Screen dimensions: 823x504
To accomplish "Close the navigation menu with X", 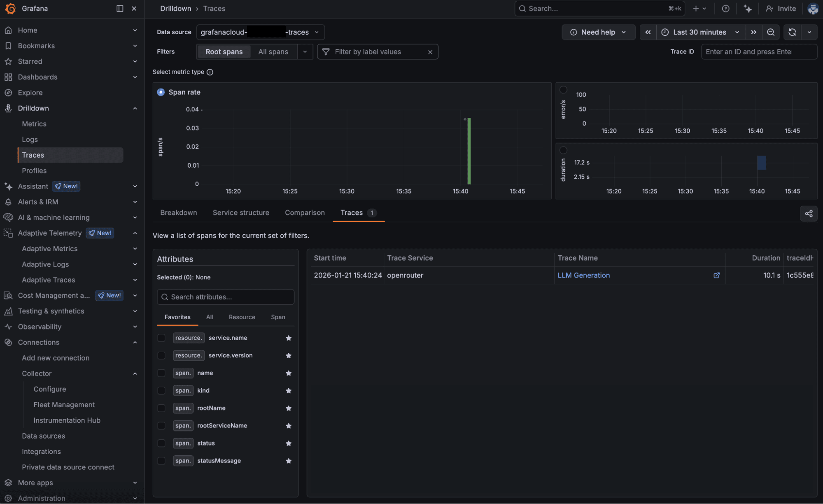I will click(x=134, y=8).
